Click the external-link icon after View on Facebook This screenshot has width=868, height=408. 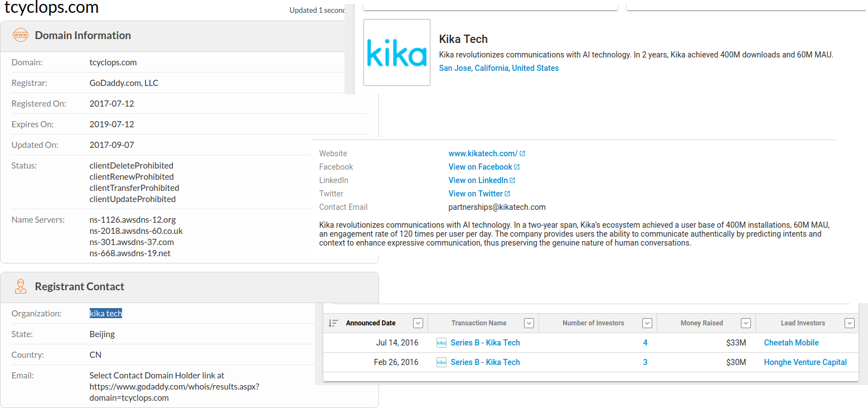(x=517, y=167)
